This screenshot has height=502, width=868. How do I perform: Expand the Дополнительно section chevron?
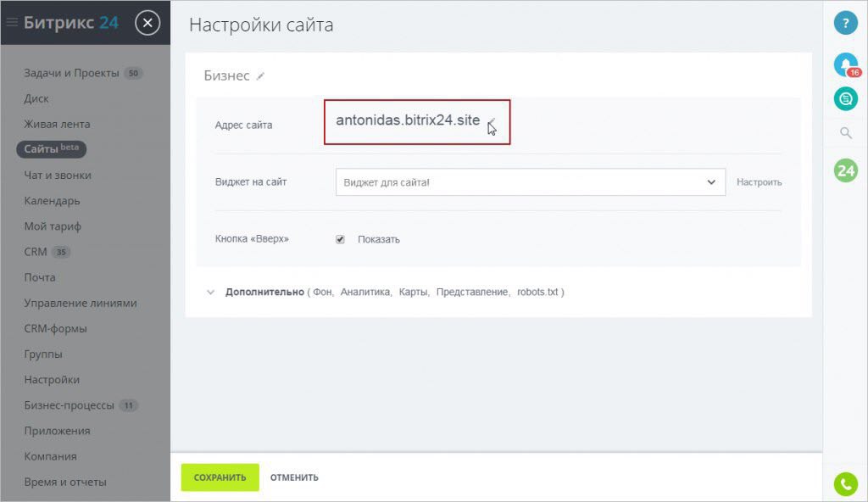tap(210, 292)
